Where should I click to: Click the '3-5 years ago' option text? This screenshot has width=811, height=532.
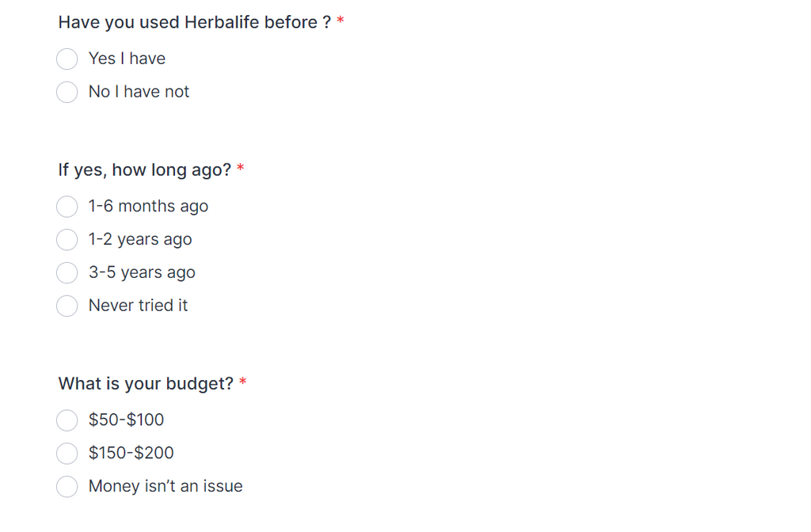coord(142,273)
